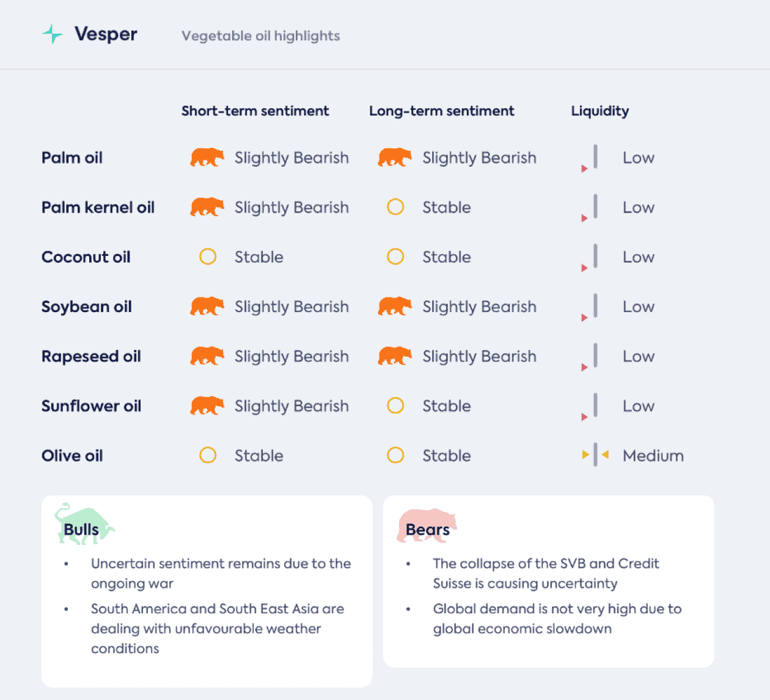
Task: Select the Palm kernel oil long-term Stable circle
Action: click(395, 207)
